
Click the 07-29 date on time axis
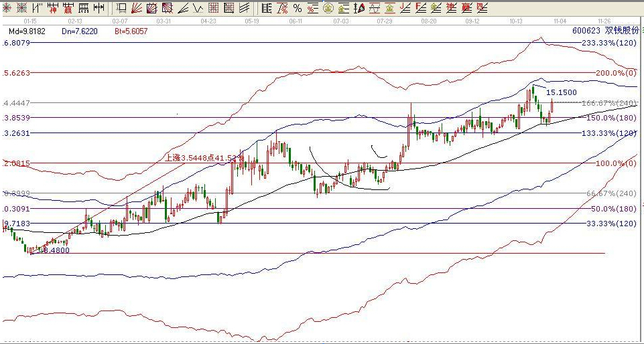point(385,21)
